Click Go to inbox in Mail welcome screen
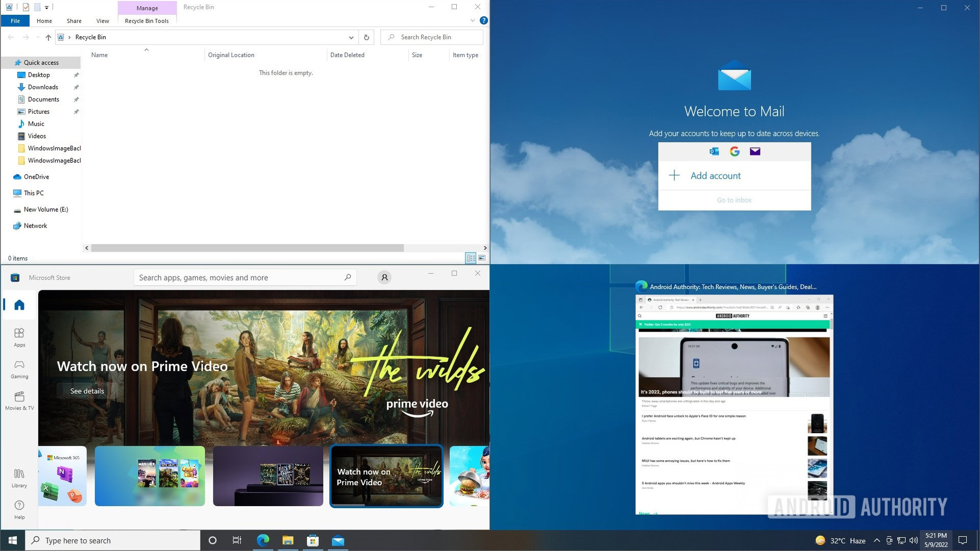Viewport: 980px width, 551px height. (x=733, y=200)
